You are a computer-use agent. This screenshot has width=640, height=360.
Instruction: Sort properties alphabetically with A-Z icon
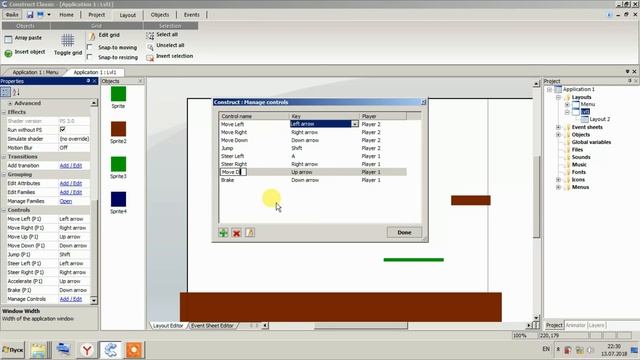(16, 92)
